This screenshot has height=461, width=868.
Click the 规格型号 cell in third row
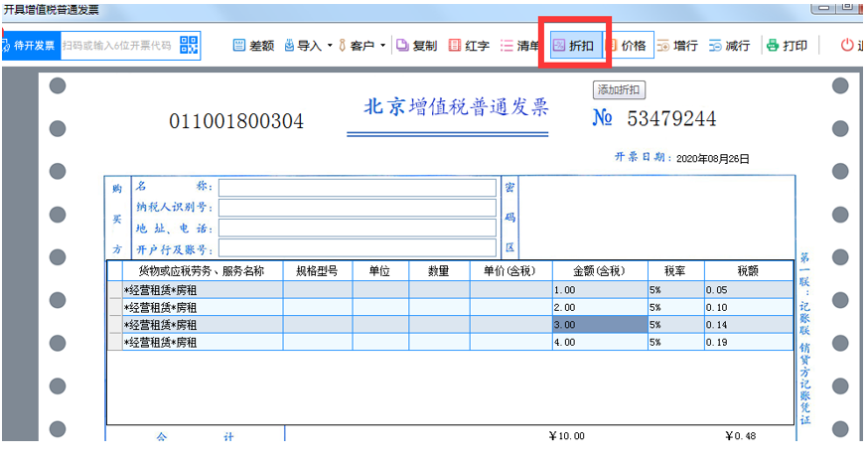[x=318, y=325]
